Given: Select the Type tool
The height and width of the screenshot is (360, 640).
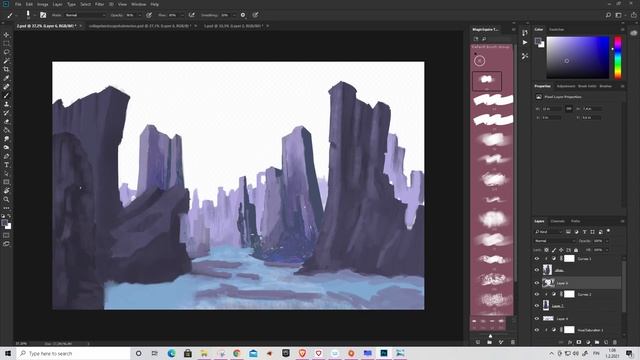Looking at the screenshot, I should (x=6, y=165).
